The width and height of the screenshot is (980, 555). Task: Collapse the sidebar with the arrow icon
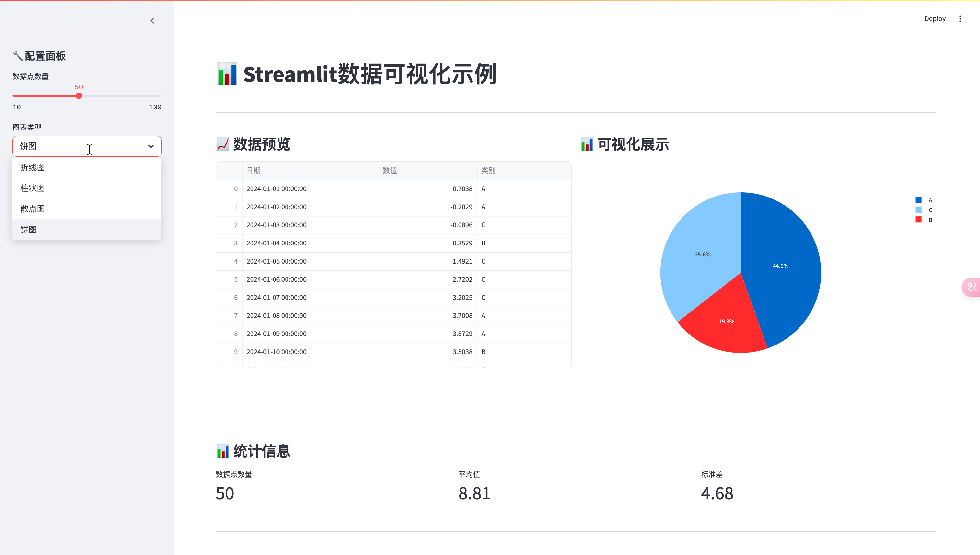[152, 21]
